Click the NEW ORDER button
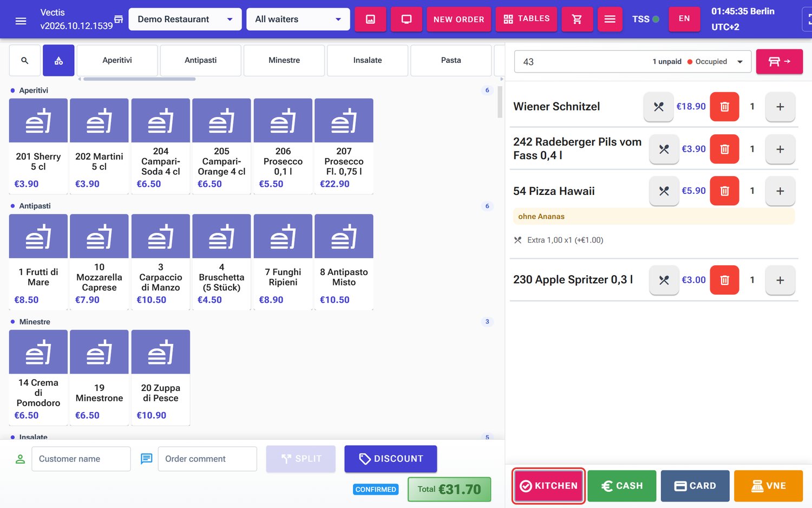 coord(459,19)
